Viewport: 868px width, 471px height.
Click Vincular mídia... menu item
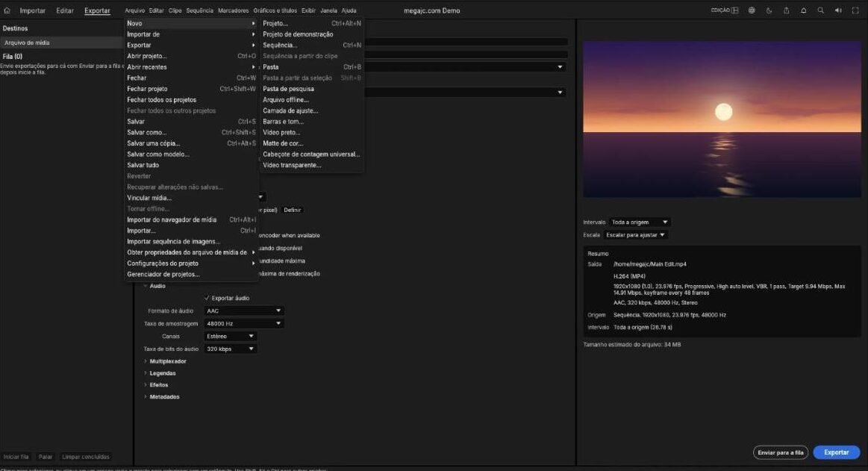(x=191, y=198)
